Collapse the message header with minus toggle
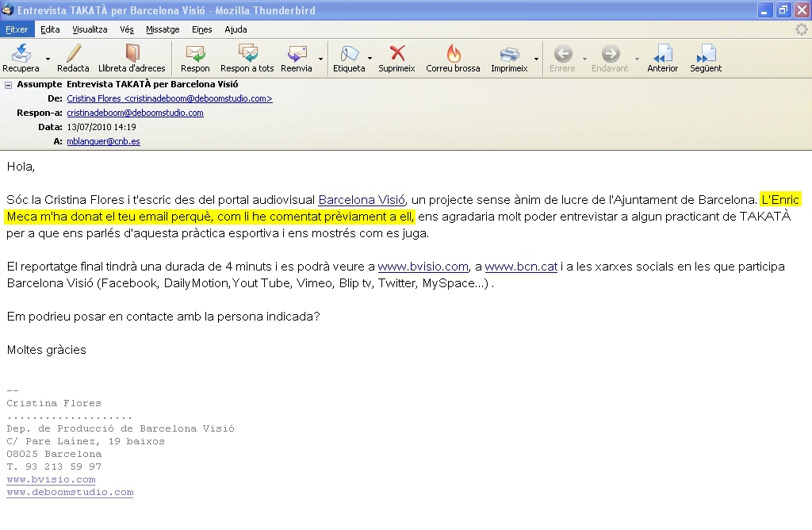The height and width of the screenshot is (530, 812). pos(8,85)
